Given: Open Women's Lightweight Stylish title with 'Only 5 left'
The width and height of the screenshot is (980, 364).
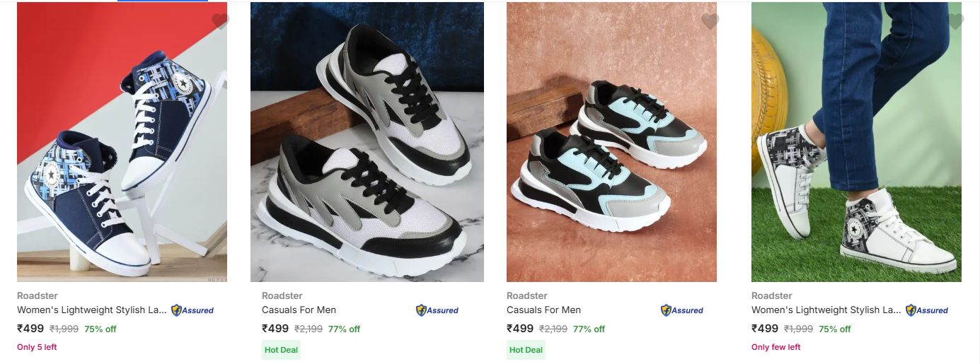Looking at the screenshot, I should [92, 310].
